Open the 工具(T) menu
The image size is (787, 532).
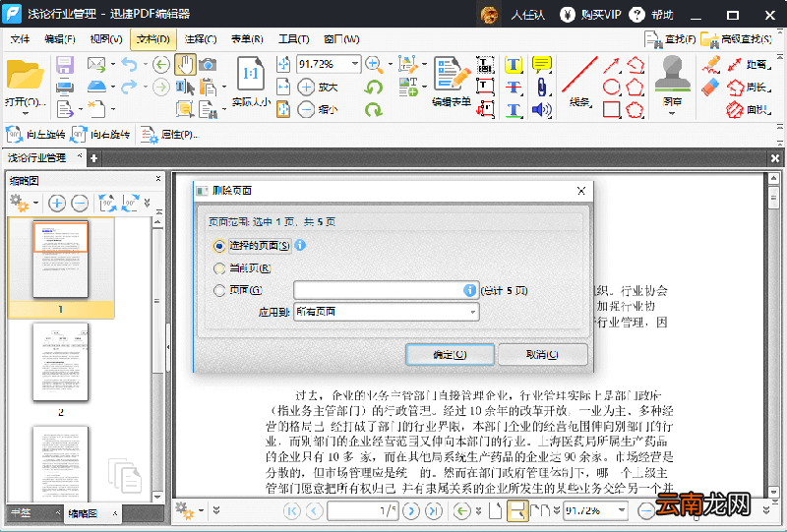(x=293, y=39)
